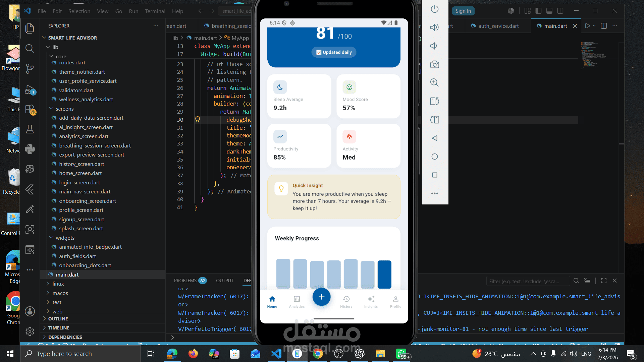Open the Selection menu
Viewport: 644px width, 362px height.
coord(79,11)
